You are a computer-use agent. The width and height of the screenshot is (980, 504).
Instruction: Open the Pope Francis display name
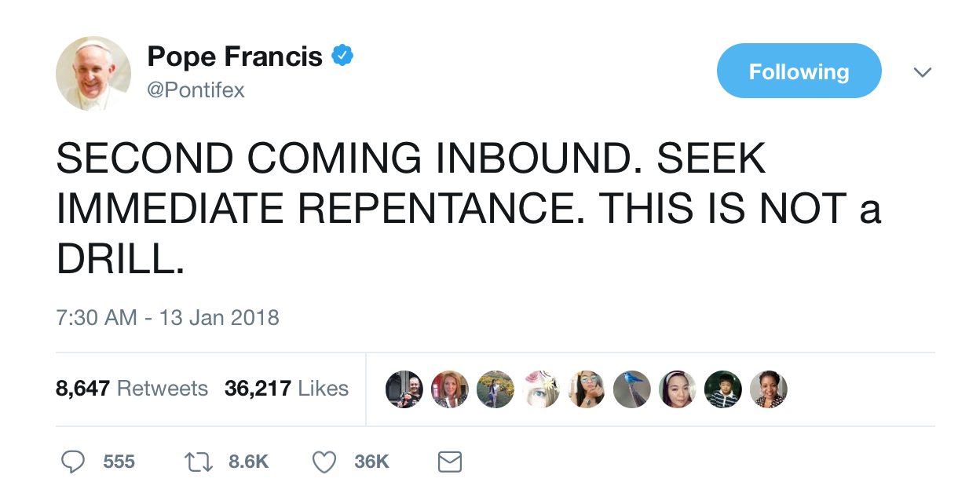point(235,57)
